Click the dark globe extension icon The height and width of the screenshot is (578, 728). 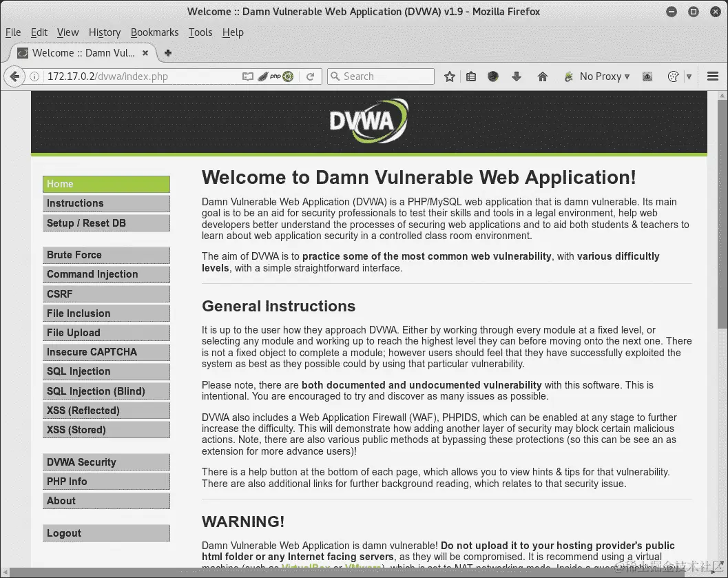(493, 76)
